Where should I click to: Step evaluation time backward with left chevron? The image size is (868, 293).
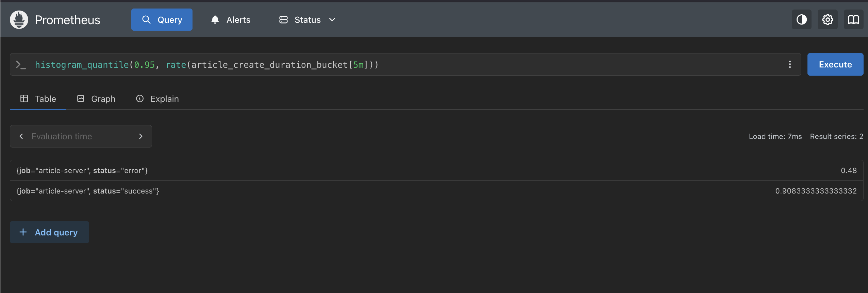point(21,136)
